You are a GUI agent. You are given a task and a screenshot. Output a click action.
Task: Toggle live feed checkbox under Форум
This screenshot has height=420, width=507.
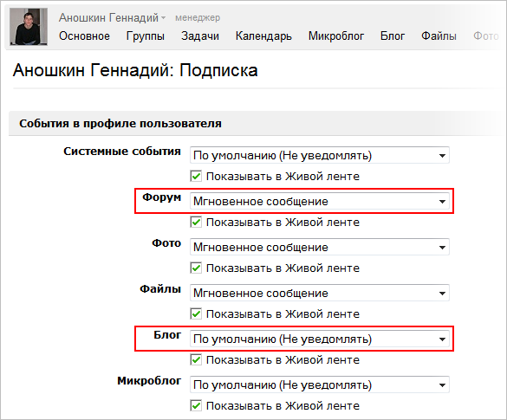(x=196, y=223)
